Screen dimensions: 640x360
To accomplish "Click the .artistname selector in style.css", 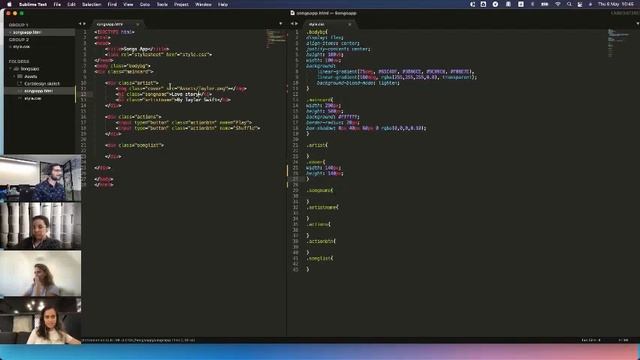I will click(x=322, y=207).
